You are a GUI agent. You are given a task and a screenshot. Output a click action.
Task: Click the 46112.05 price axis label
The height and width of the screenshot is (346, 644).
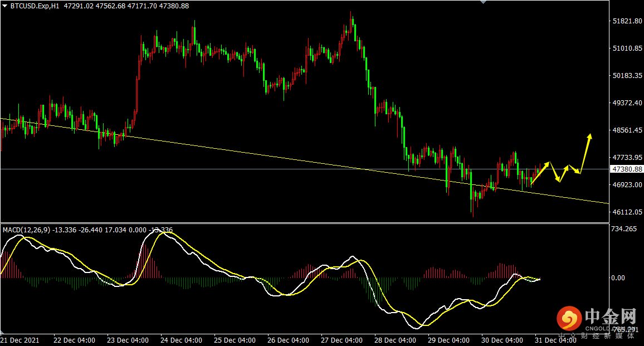(627, 212)
